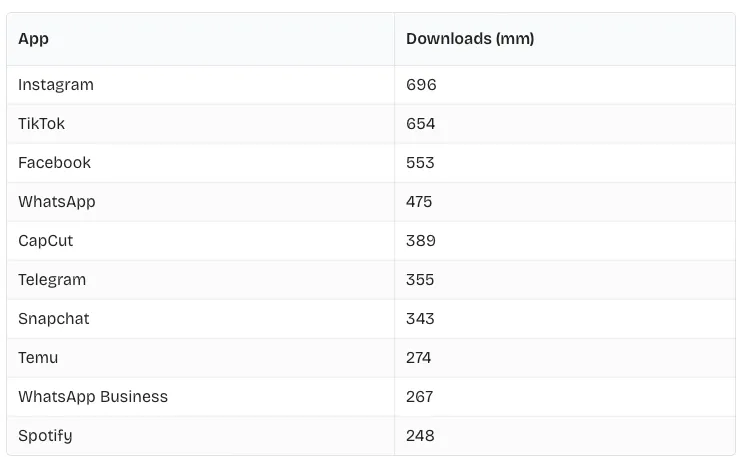The height and width of the screenshot is (461, 744).
Task: Select the 248 downloads cell
Action: pos(420,436)
